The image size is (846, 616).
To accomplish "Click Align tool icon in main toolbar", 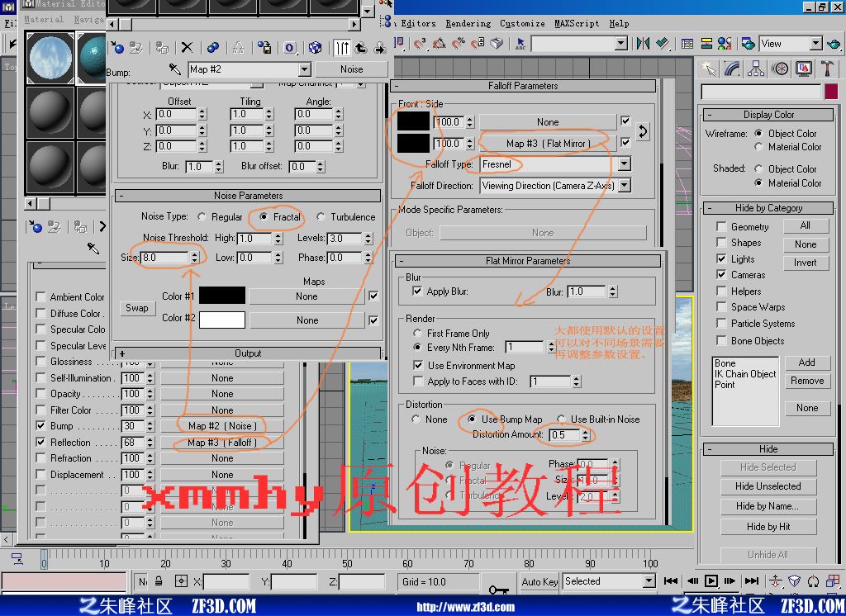I will 663,43.
